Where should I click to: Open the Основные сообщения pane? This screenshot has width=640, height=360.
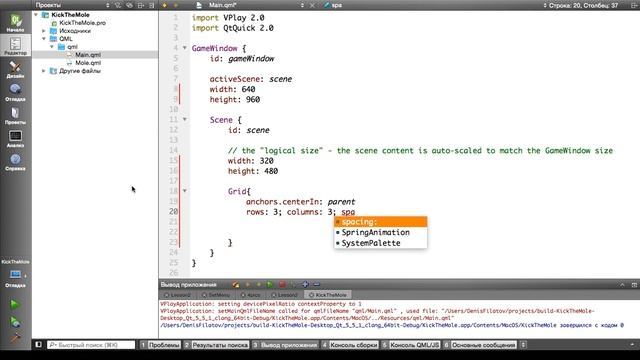(480, 345)
